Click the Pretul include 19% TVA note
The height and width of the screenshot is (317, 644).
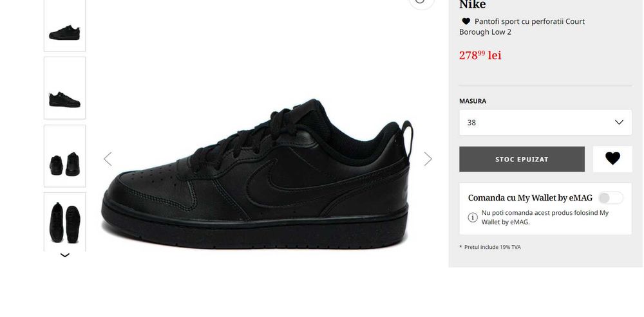(490, 248)
